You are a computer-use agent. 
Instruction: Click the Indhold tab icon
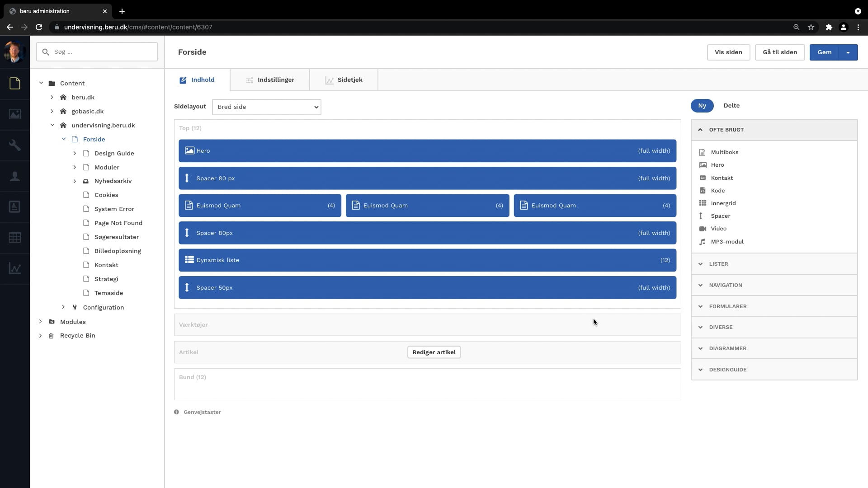pos(183,80)
